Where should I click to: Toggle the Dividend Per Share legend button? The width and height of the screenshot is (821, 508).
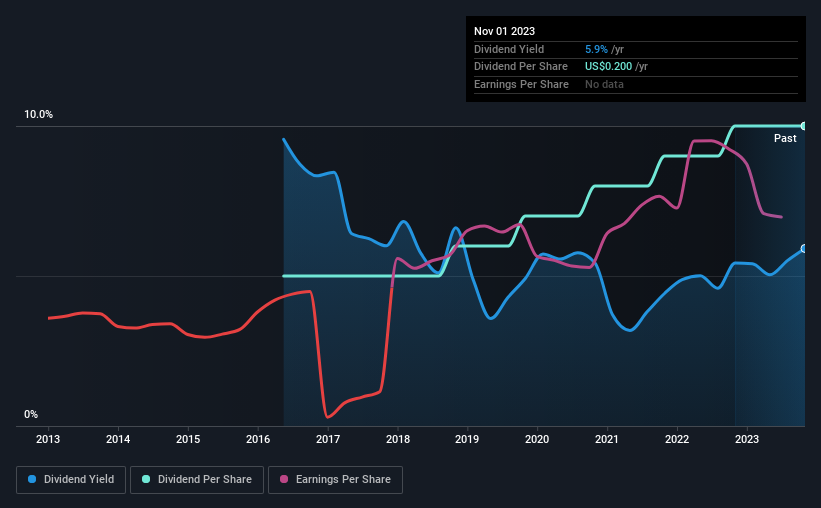point(197,480)
